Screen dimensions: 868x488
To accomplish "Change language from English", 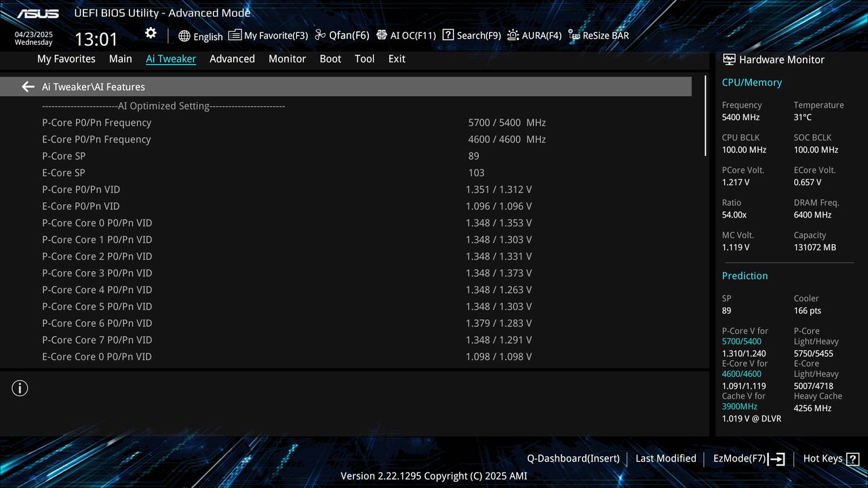I will point(208,37).
